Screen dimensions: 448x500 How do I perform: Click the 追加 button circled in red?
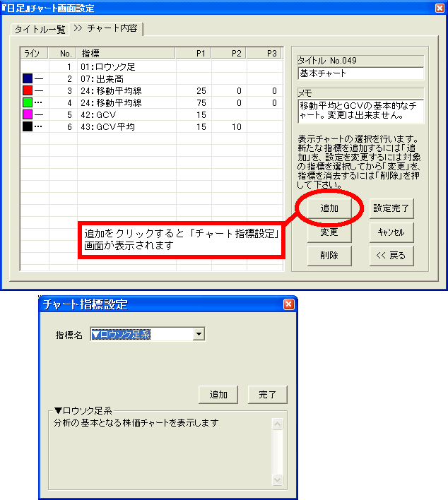tap(329, 208)
